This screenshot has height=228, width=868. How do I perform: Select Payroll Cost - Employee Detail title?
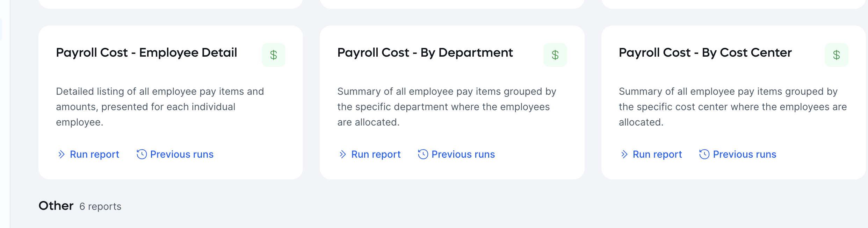[146, 52]
